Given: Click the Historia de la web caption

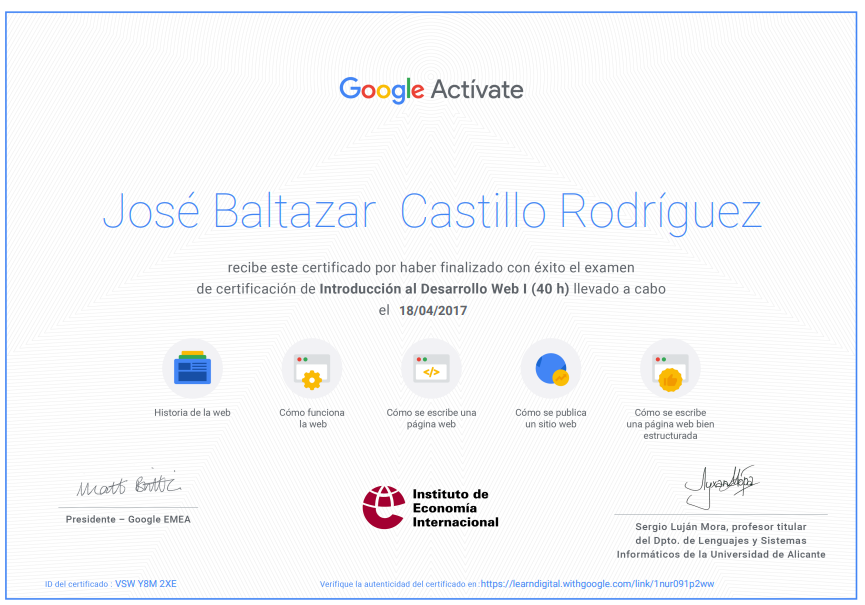Looking at the screenshot, I should 193,413.
